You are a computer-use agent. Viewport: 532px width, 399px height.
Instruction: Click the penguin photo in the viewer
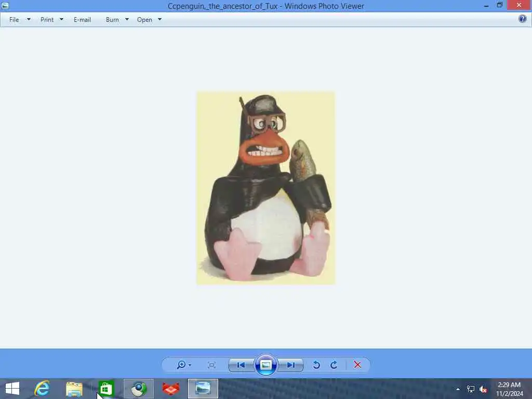tap(265, 188)
